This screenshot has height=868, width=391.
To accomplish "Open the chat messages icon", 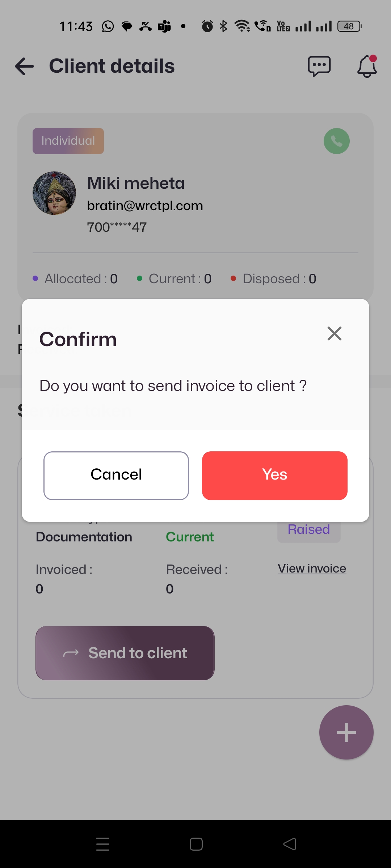I will [319, 67].
